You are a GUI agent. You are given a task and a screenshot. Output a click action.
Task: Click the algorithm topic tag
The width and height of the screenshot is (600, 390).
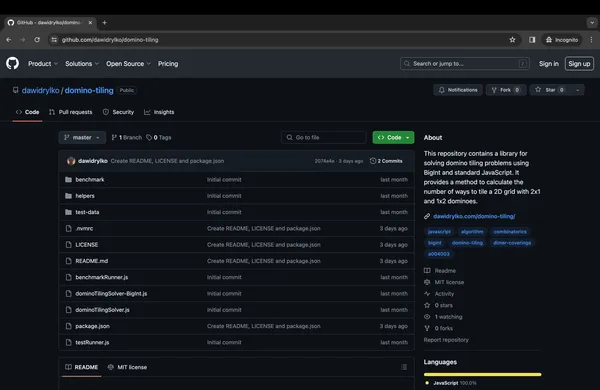(472, 232)
